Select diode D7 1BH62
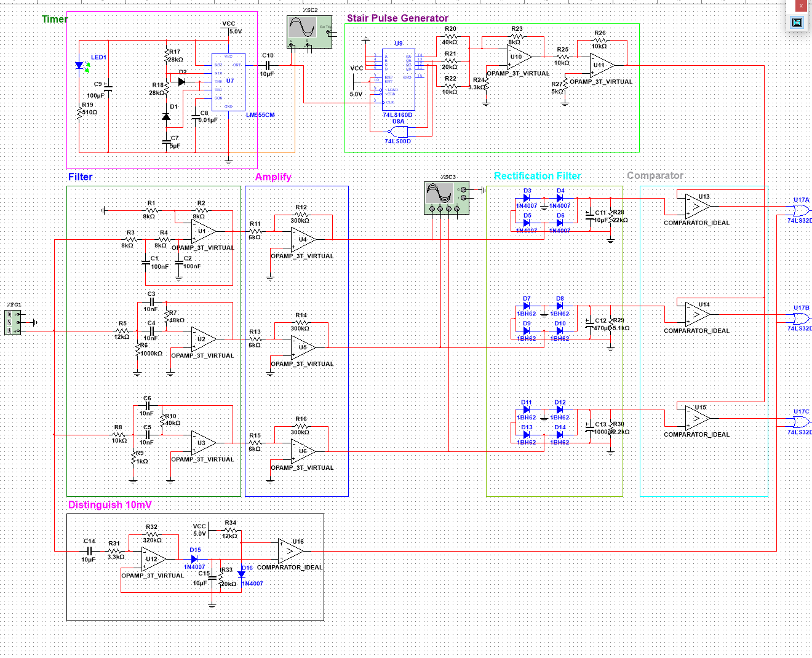Screen dimensions: 812x658 coord(527,306)
